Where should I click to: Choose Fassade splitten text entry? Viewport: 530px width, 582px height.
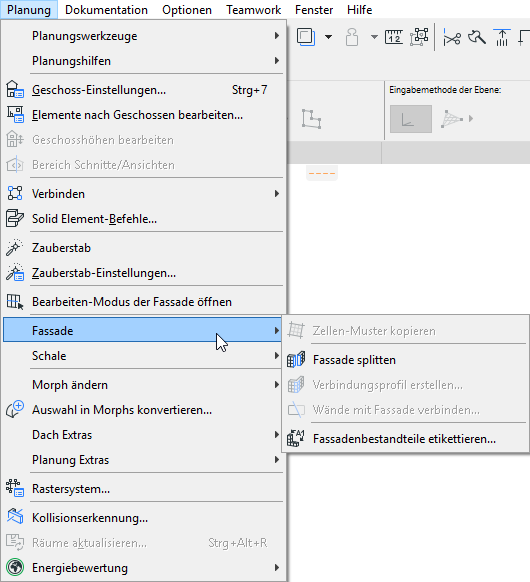[x=354, y=360]
